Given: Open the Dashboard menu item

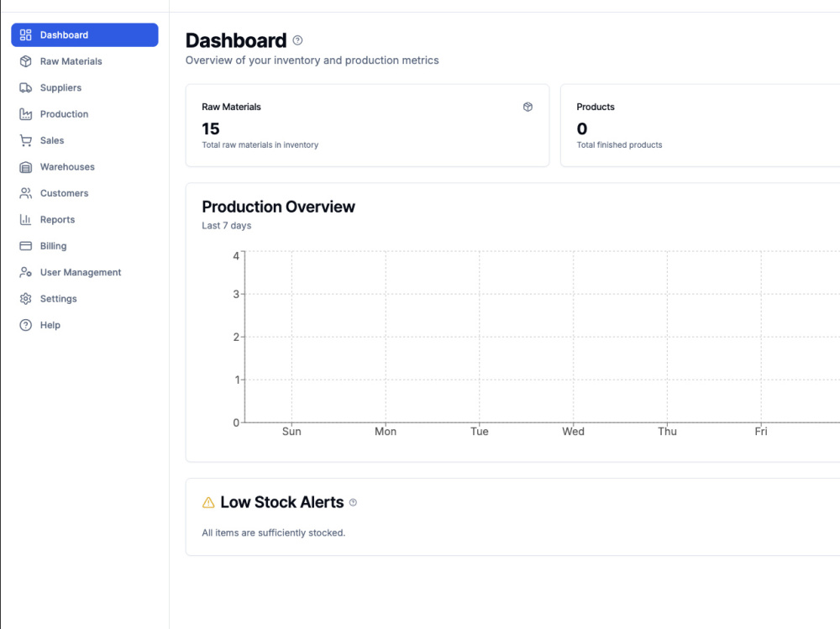Looking at the screenshot, I should point(85,34).
